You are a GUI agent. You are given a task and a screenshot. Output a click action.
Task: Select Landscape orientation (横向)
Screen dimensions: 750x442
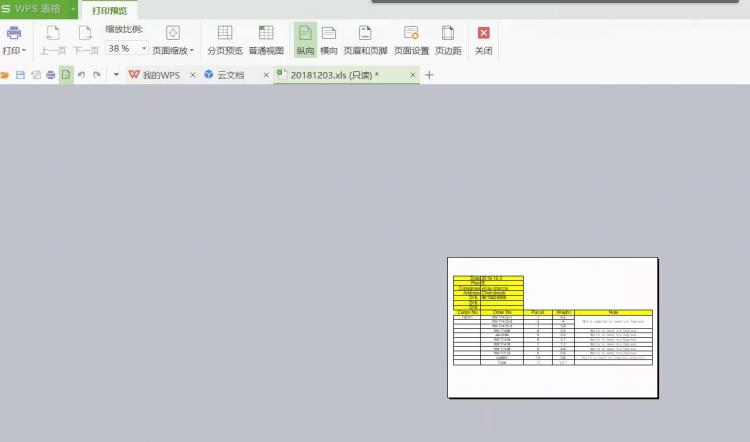click(329, 41)
